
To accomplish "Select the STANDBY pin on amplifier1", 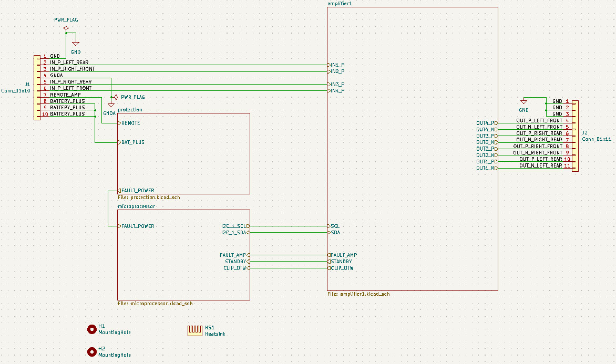I will point(340,262).
